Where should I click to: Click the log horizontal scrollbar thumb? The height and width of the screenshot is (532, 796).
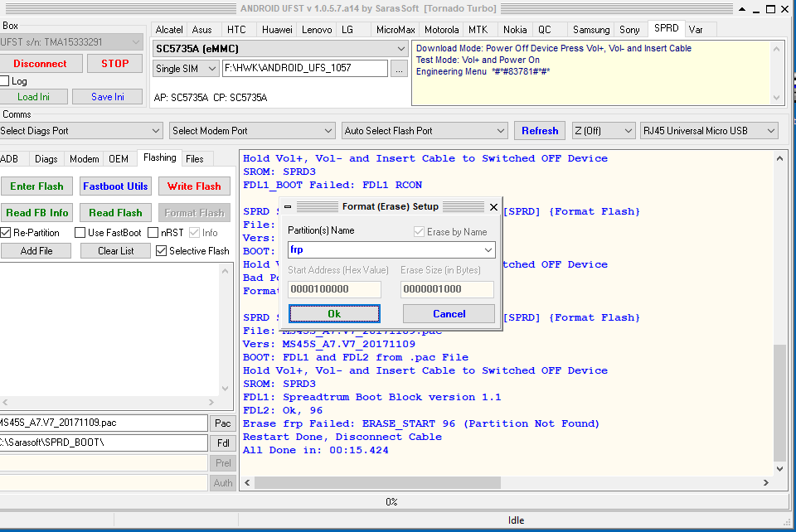coord(377,483)
